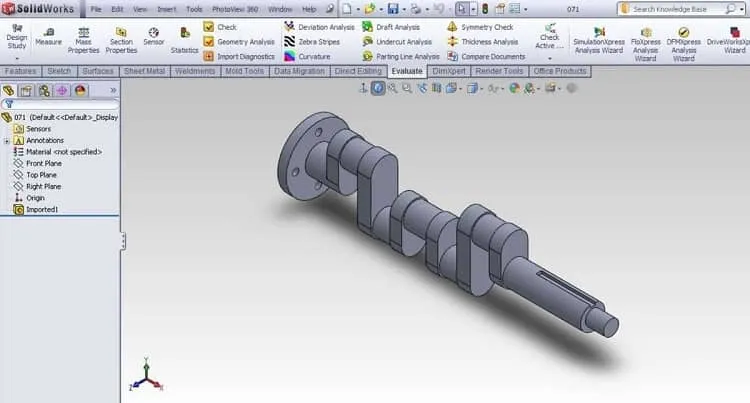The height and width of the screenshot is (403, 750).
Task: Toggle Import Diagnostics option
Action: click(209, 56)
